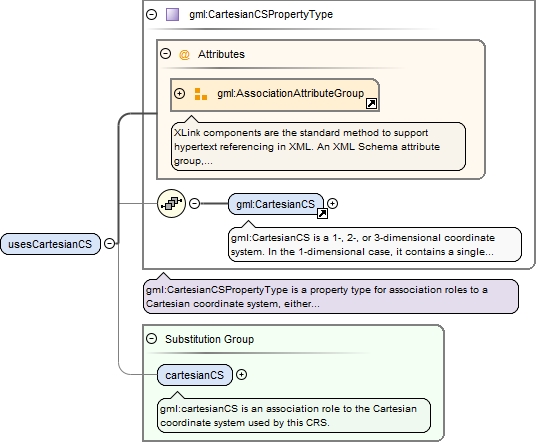
Task: Click the orange attribute group blocks icon
Action: click(x=200, y=94)
